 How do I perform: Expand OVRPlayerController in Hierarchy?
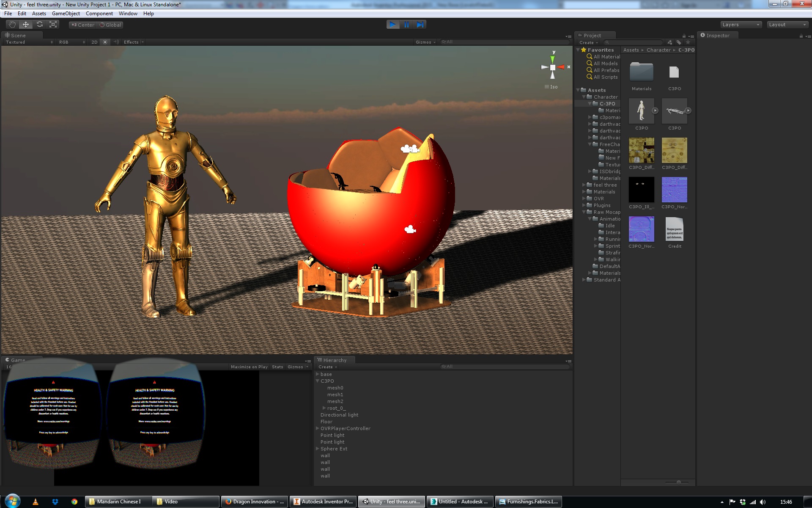coord(317,428)
